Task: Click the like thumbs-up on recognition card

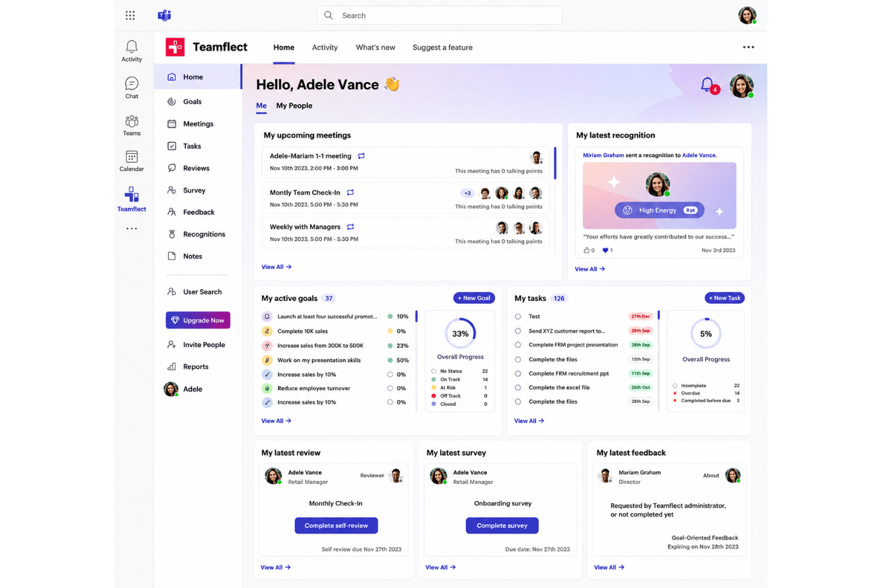Action: tap(586, 250)
